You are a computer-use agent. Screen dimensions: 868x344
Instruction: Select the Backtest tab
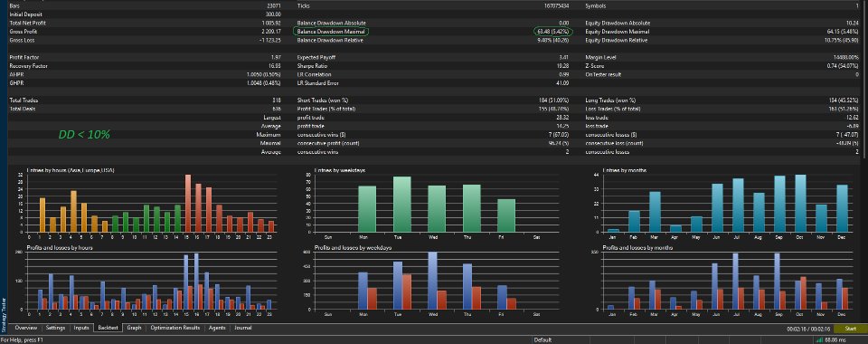pyautogui.click(x=108, y=328)
